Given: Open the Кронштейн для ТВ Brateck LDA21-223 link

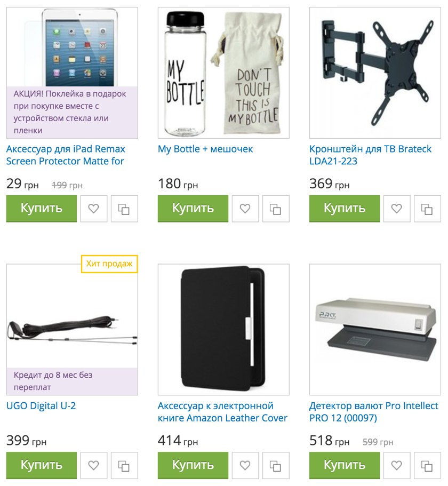Looking at the screenshot, I should coord(370,155).
